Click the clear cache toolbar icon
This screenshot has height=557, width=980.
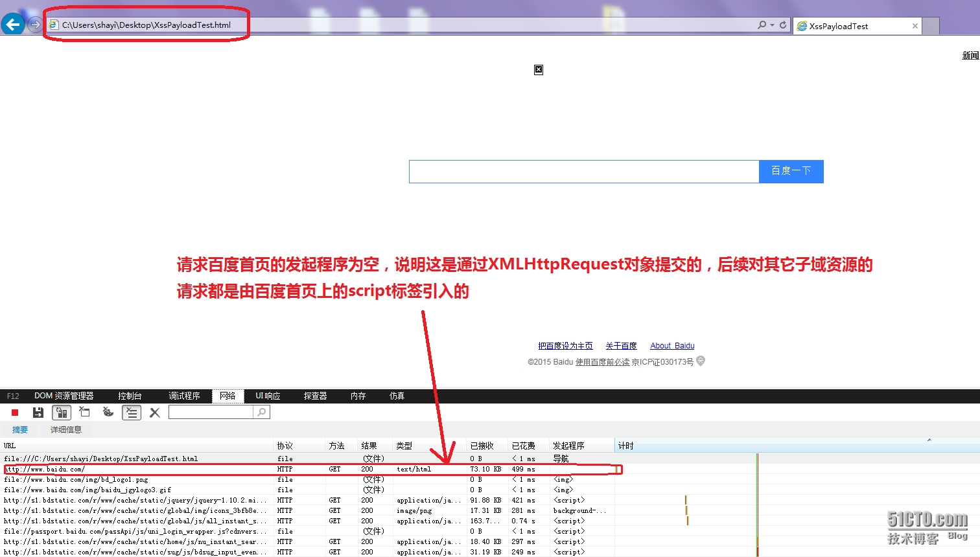coord(84,412)
